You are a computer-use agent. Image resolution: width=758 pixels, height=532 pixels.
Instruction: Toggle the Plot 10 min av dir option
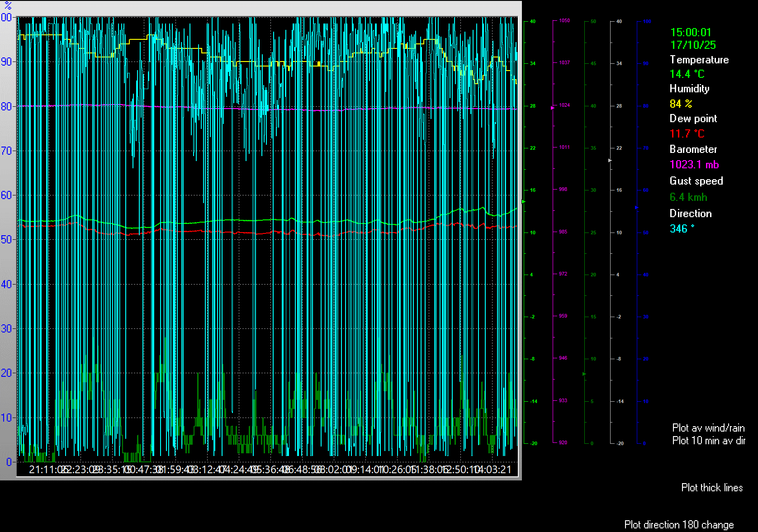click(x=708, y=441)
